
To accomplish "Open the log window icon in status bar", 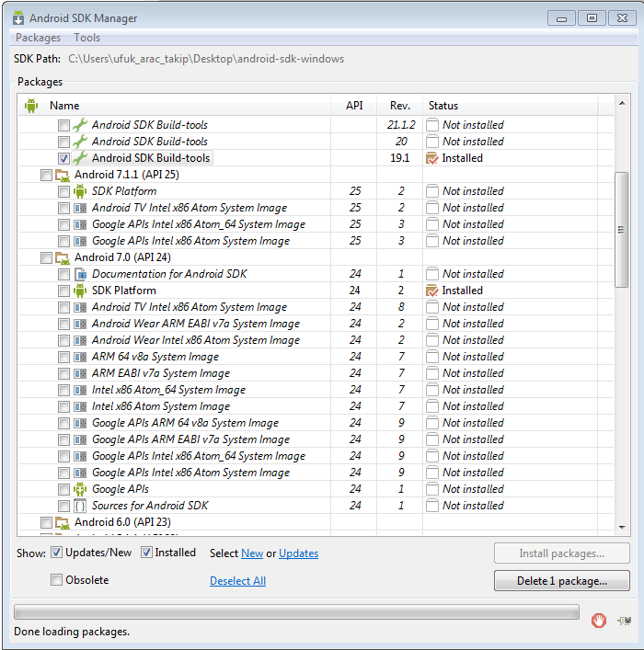I will (x=625, y=621).
